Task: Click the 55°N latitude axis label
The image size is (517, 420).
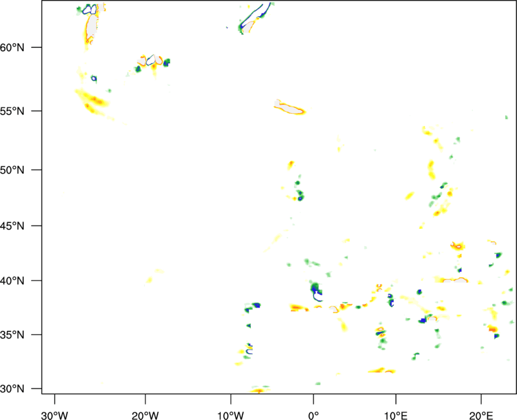Action: [x=12, y=111]
